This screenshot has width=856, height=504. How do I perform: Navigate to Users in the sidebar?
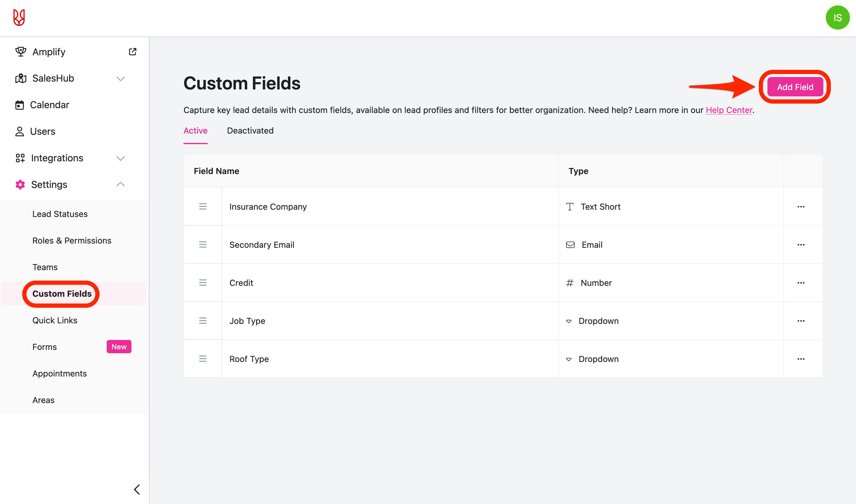[x=42, y=131]
